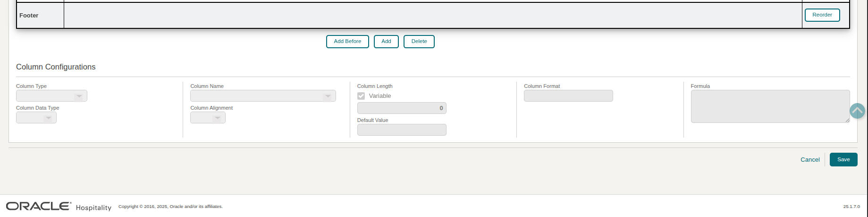Click into the Default Value field
The height and width of the screenshot is (217, 868).
pyautogui.click(x=401, y=130)
